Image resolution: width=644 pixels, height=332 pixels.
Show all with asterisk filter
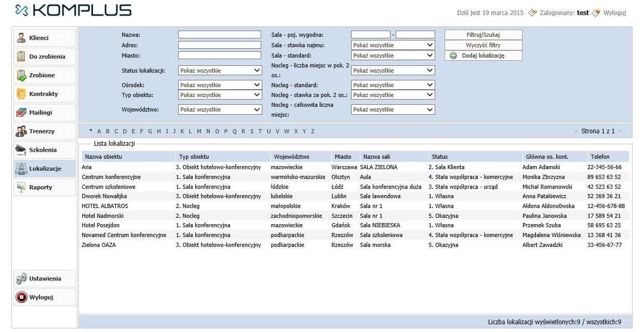click(91, 131)
